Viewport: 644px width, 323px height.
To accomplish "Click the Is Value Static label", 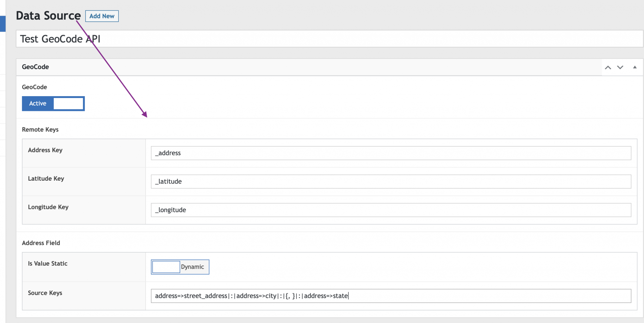I will tap(48, 264).
